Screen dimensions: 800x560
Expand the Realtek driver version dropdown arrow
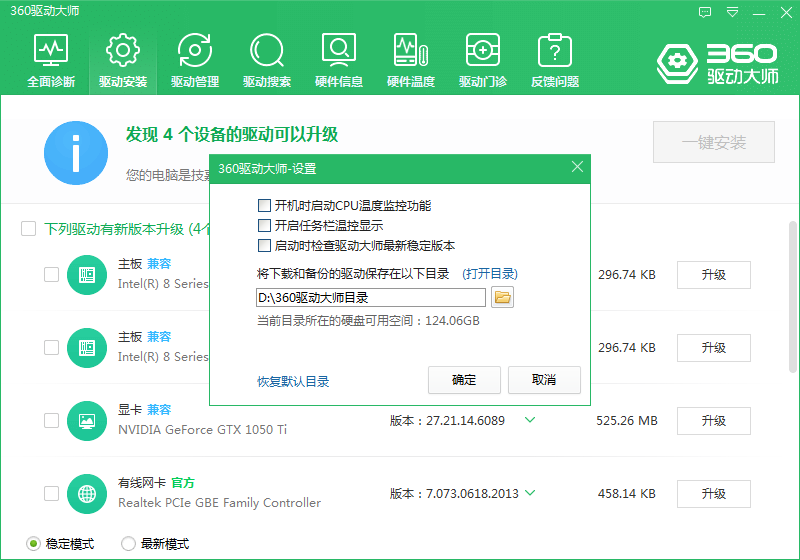530,493
